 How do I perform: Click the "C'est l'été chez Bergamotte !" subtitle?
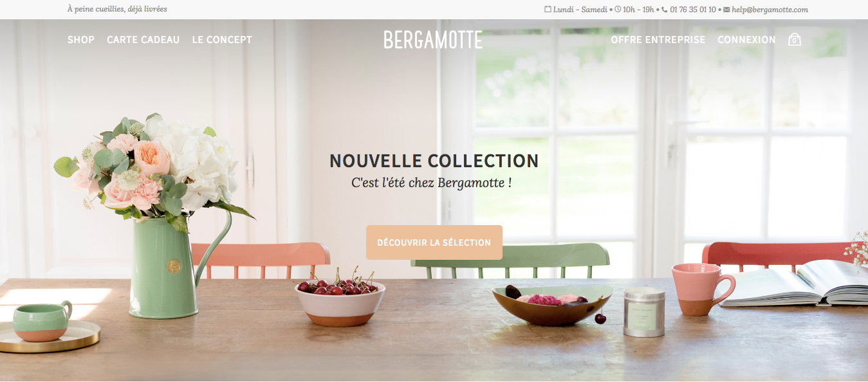432,183
